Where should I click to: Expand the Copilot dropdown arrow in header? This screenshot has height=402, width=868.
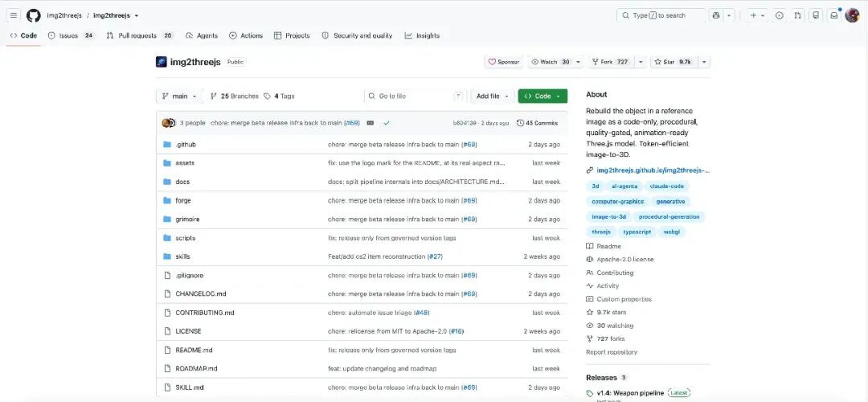point(729,15)
